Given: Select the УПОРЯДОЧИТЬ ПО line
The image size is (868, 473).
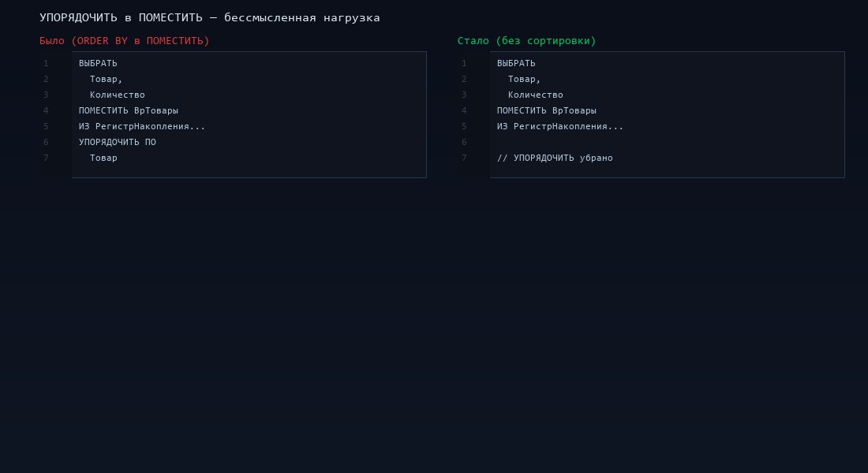Looking at the screenshot, I should point(116,142).
